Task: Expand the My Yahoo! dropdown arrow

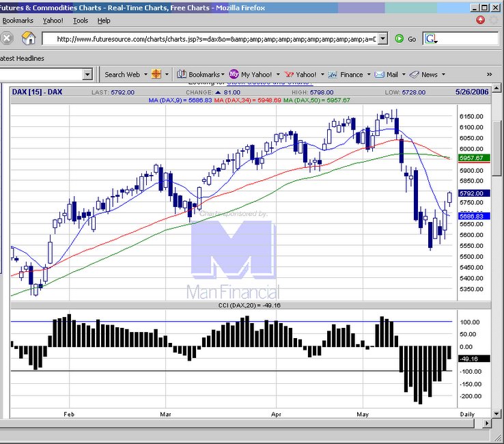Action: pos(278,74)
